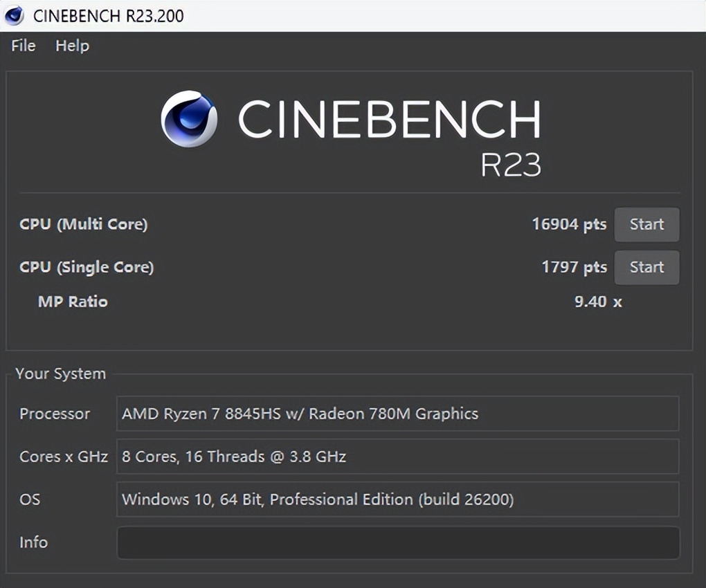Click the Your System group heading
This screenshot has height=588, width=706.
61,374
